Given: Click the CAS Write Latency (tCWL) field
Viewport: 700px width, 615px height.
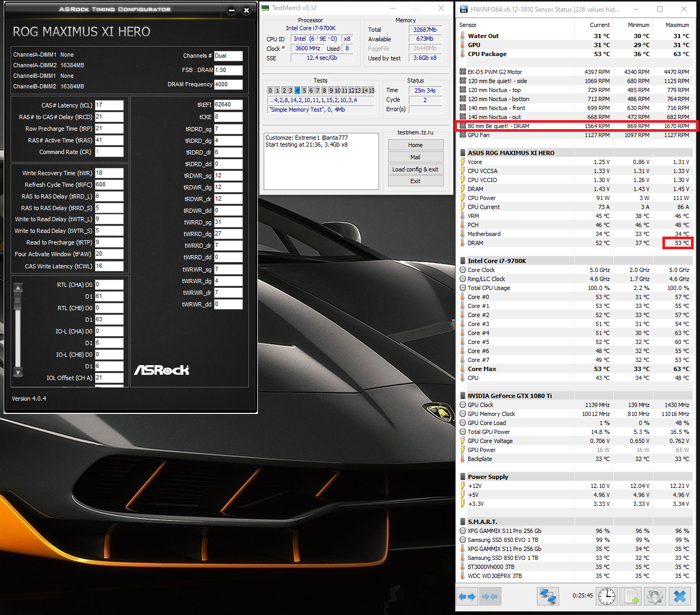Looking at the screenshot, I should pyautogui.click(x=109, y=266).
